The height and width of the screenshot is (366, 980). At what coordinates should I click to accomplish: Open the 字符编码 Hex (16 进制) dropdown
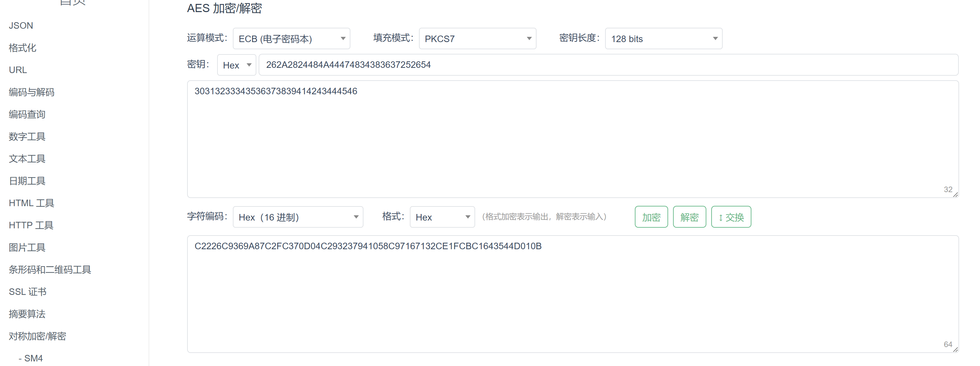297,217
